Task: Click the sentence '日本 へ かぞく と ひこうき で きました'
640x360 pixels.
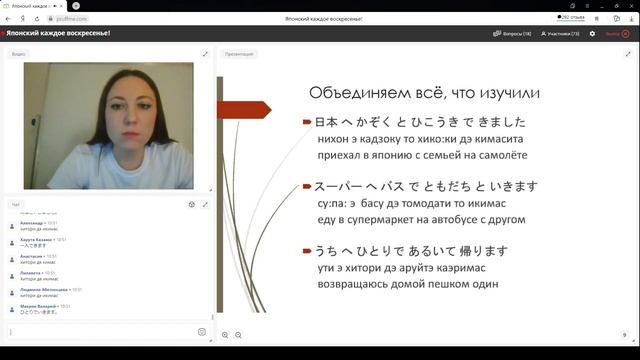Action: click(420, 122)
